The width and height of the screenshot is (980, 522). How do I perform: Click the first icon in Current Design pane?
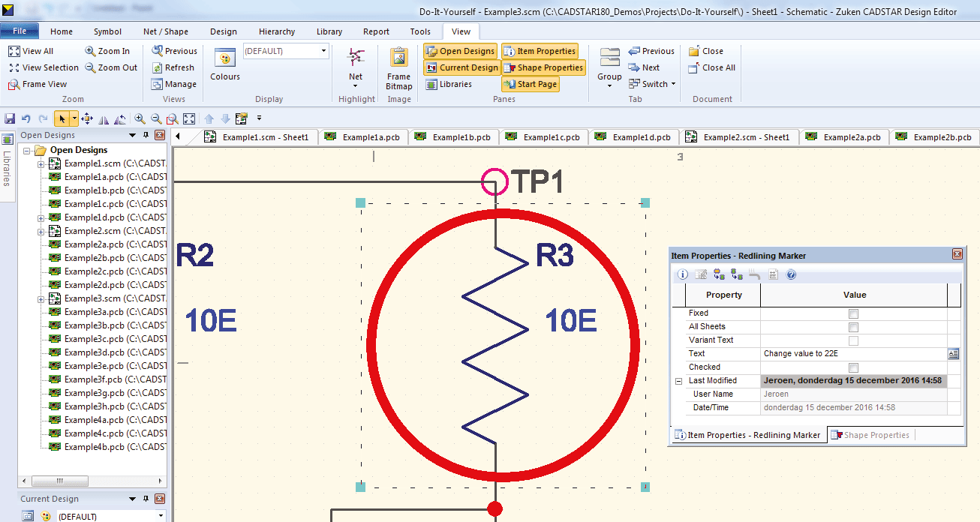pos(28,516)
